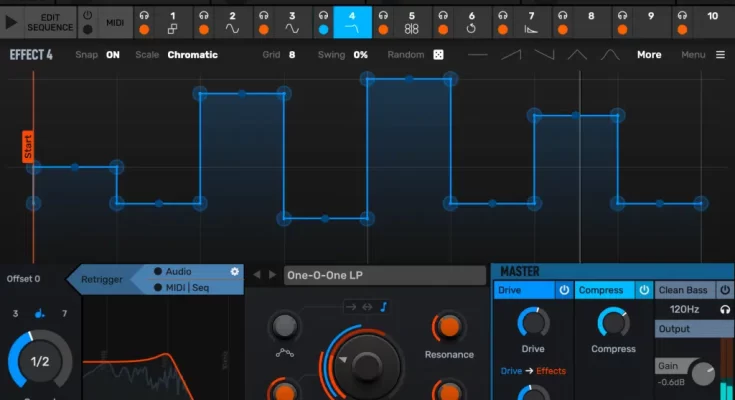
Task: Toggle the Clean Bass power button
Action: pyautogui.click(x=723, y=290)
